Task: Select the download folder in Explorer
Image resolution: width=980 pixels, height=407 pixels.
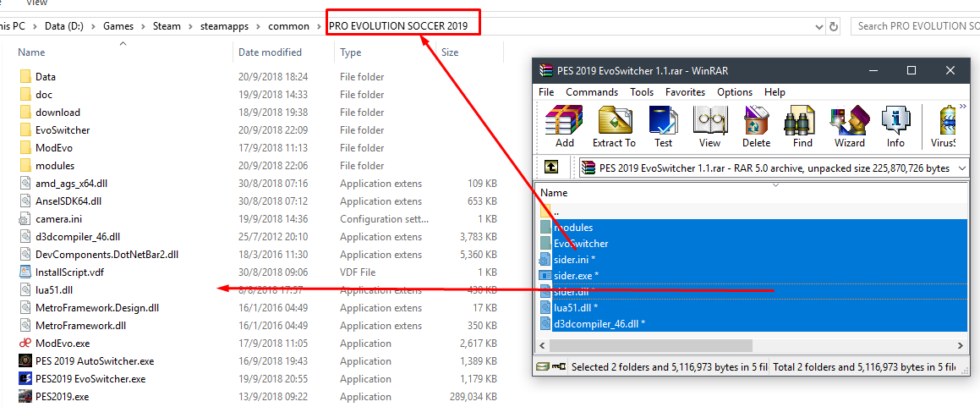Action: [57, 113]
